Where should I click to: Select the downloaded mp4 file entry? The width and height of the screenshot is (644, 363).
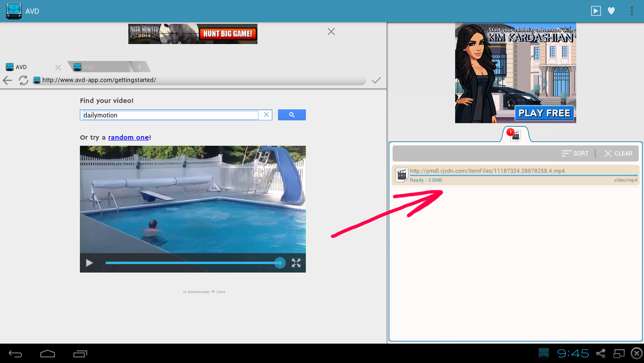coord(515,175)
